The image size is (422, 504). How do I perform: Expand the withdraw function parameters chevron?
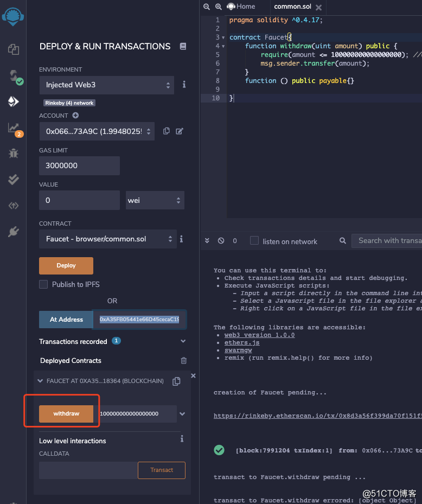[x=182, y=414]
